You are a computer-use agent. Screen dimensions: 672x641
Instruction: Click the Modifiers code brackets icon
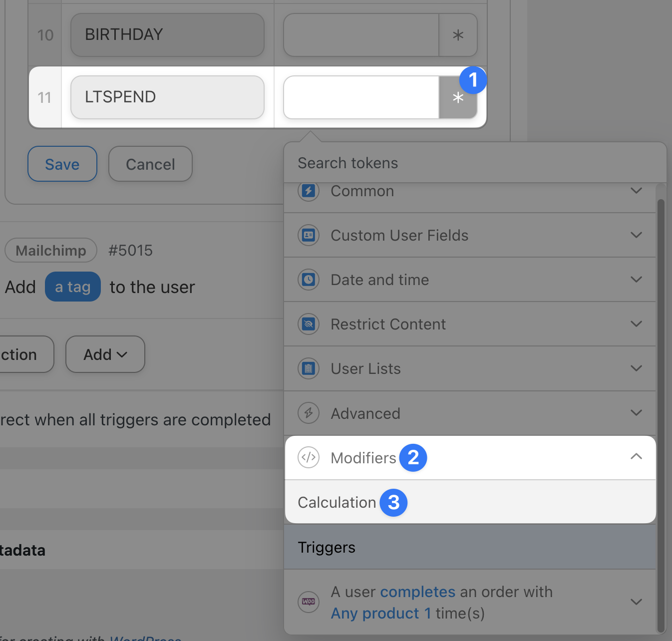[309, 457]
